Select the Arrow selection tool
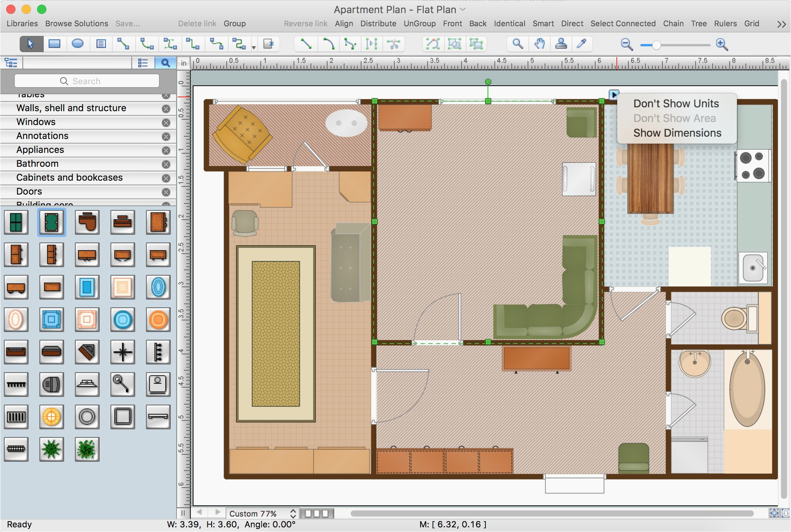 coord(31,44)
